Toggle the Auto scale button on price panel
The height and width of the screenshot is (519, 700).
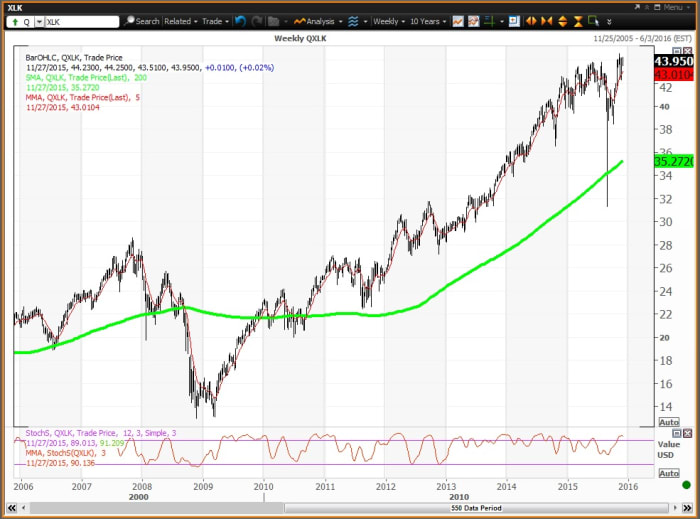point(669,422)
